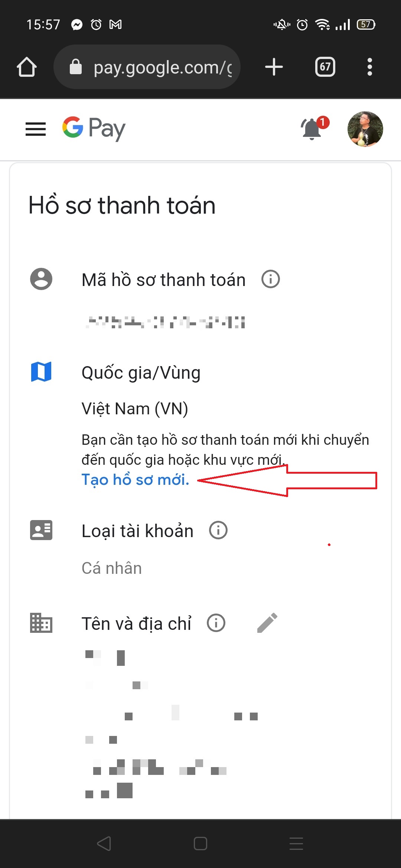Click the Tạo hồ sơ mới link

click(136, 480)
